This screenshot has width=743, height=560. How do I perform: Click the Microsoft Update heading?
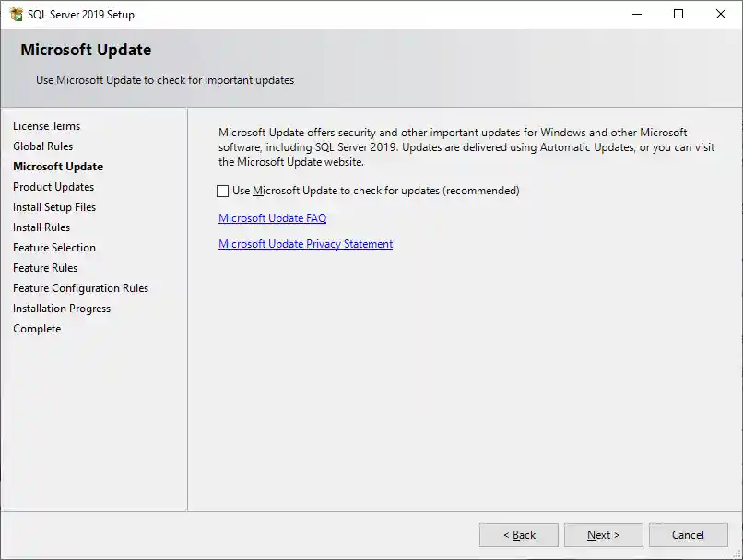(x=84, y=50)
